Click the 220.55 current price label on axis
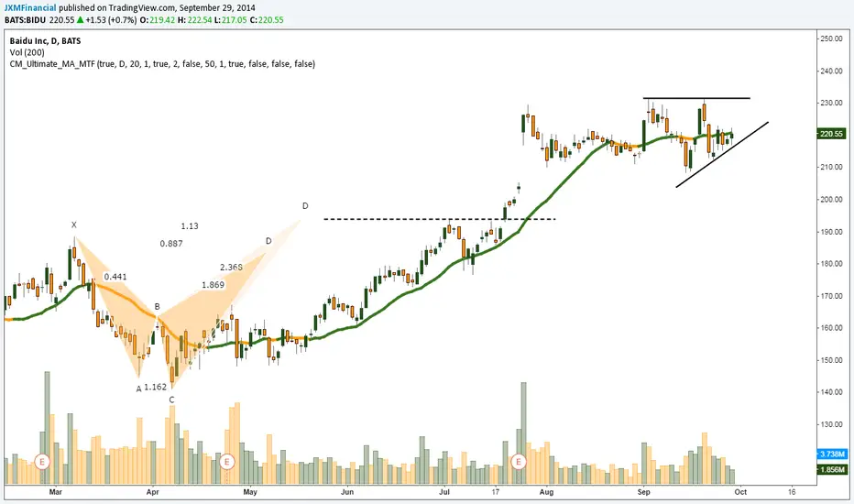The height and width of the screenshot is (504, 854). tap(831, 134)
